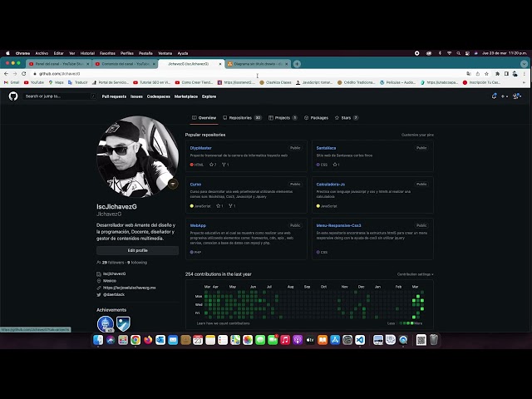Open Firefox from the Dock
Screen dimensions: 532x399
tap(148, 340)
